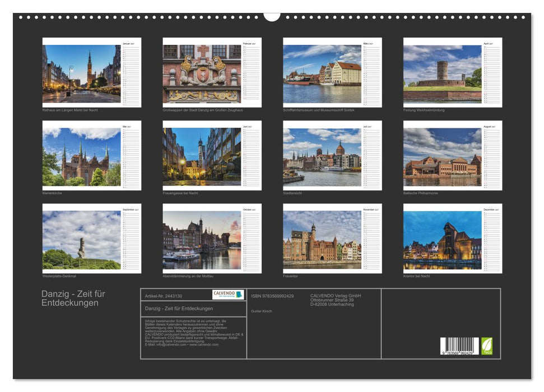Click the October Abenddämmerung an der Mottlau thumbnail
The image size is (544, 392).
click(x=212, y=239)
